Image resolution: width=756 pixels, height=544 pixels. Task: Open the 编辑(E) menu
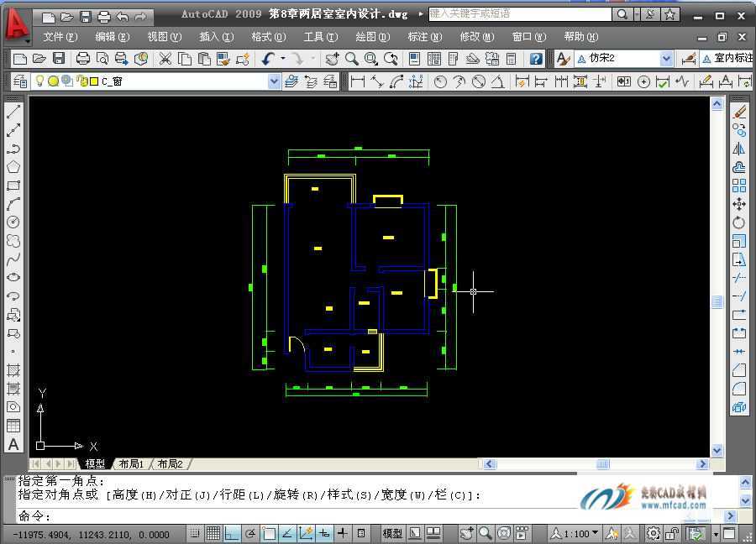tap(113, 37)
